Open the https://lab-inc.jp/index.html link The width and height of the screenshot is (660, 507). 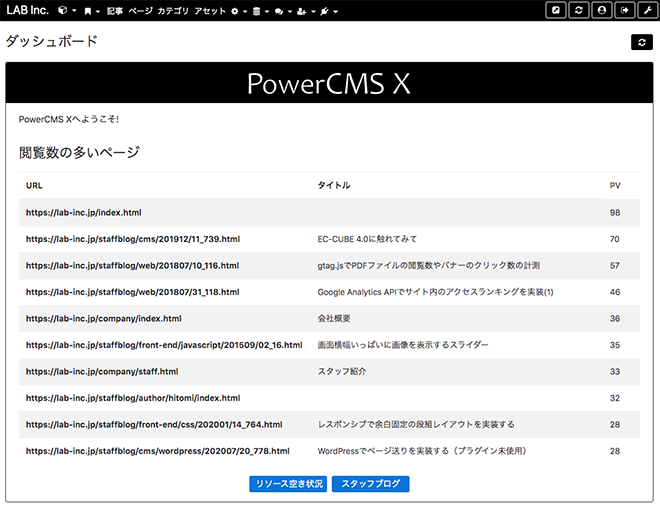pos(84,212)
